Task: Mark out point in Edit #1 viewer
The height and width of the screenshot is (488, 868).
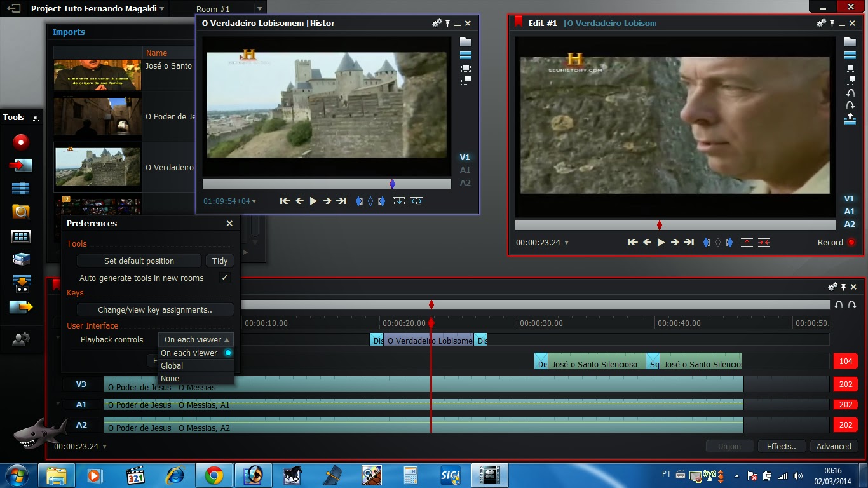Action: [729, 242]
